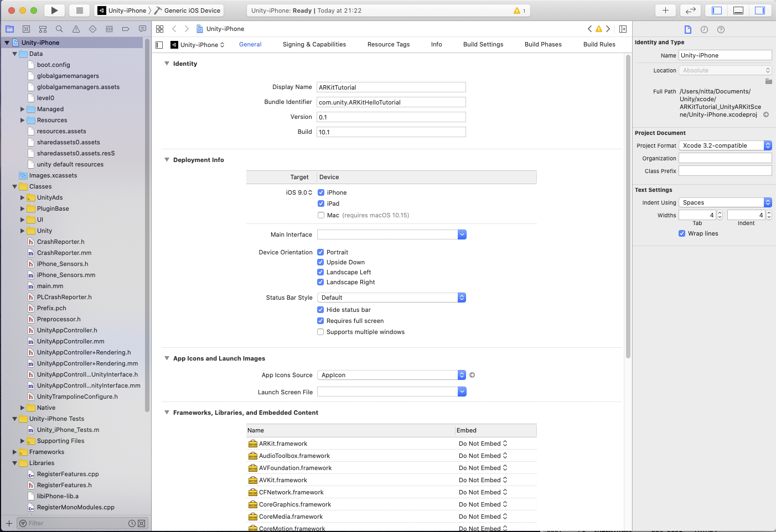Enable the Mac device checkbox
776x532 pixels.
point(321,215)
